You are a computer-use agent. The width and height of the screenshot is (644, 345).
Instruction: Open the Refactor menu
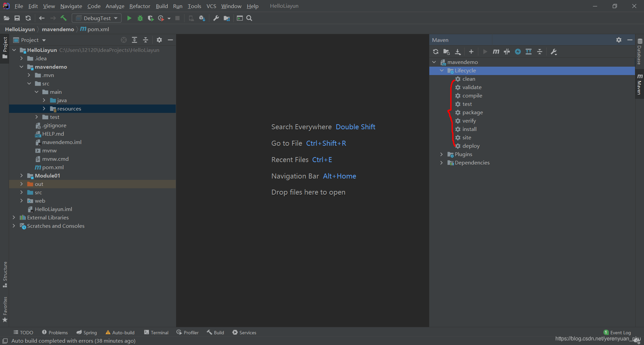[x=140, y=6]
